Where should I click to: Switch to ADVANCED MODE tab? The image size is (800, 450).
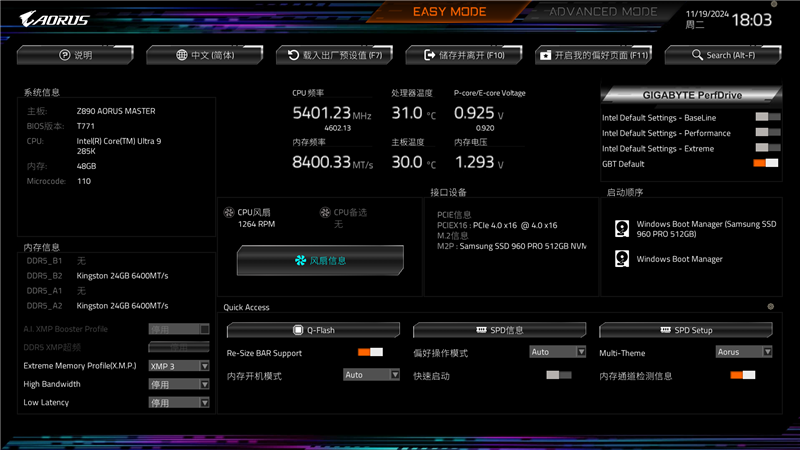coord(603,12)
